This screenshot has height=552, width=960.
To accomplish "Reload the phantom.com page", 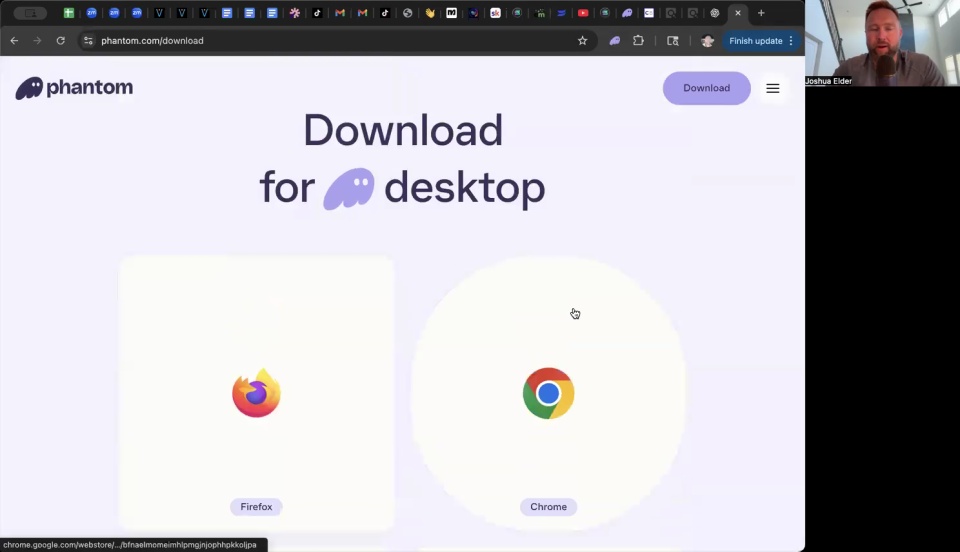I will coord(61,40).
